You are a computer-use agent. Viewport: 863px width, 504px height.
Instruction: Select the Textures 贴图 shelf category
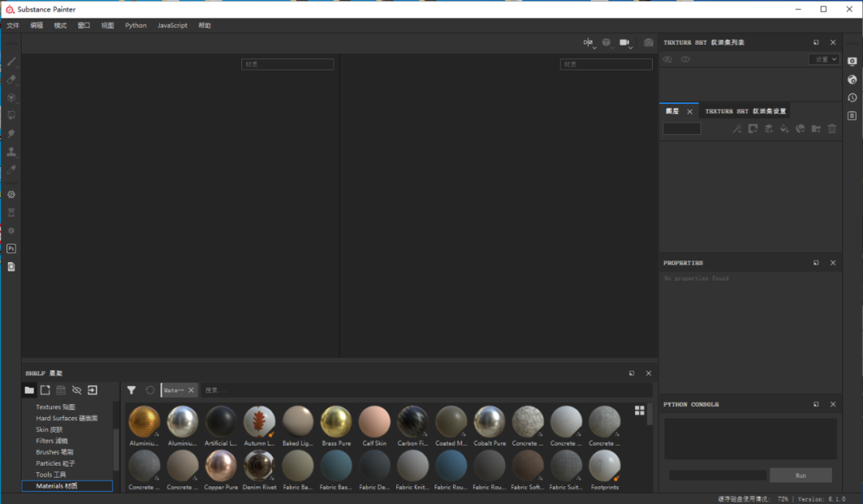[x=56, y=407]
